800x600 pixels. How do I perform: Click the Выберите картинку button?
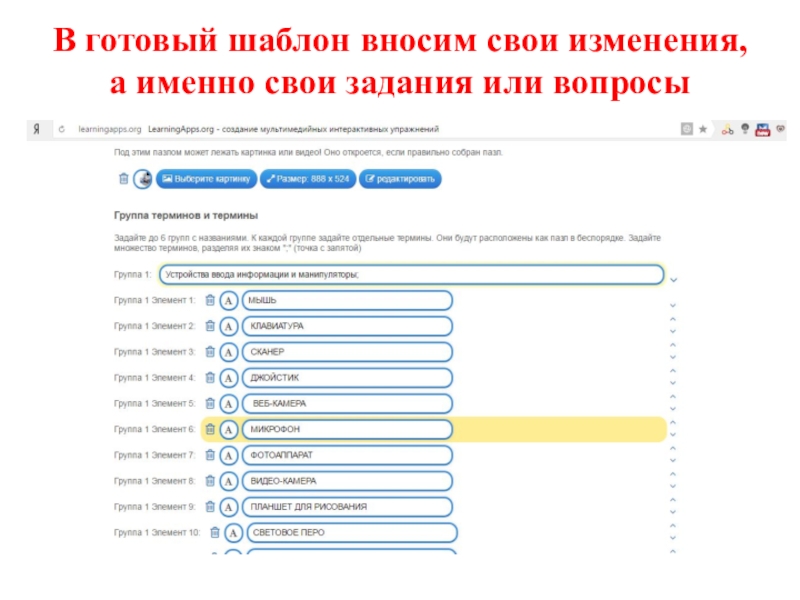coord(206,179)
